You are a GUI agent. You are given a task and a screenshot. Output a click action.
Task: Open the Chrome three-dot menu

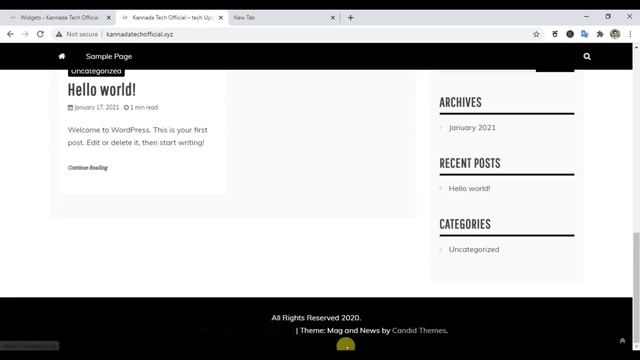(630, 34)
